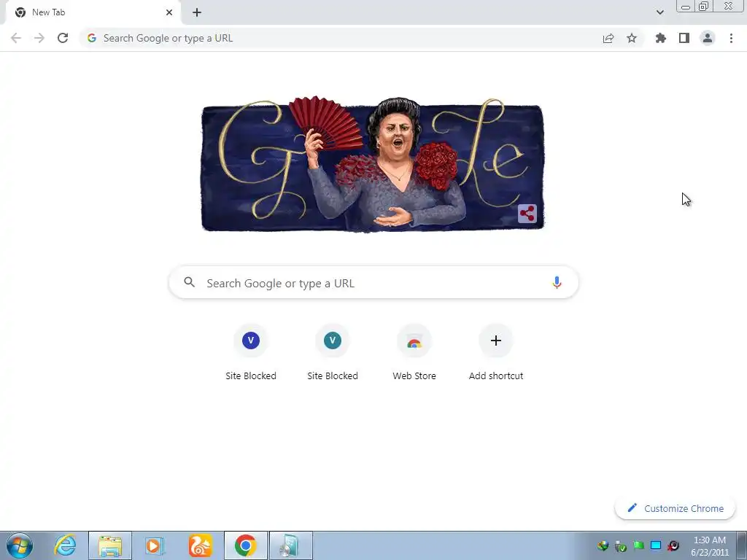Click the browser Forward arrow
This screenshot has width=747, height=560.
[39, 38]
